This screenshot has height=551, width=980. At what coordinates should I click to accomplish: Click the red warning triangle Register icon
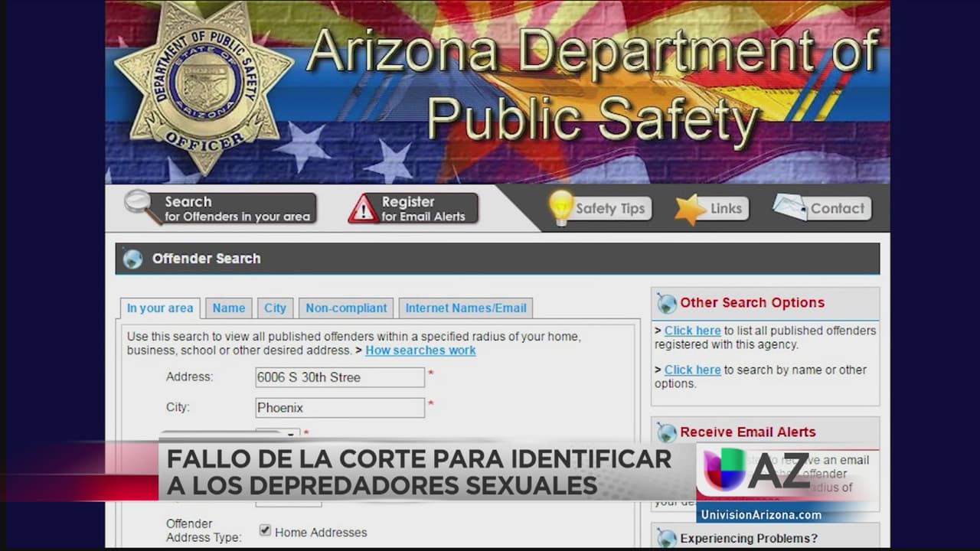pos(363,209)
